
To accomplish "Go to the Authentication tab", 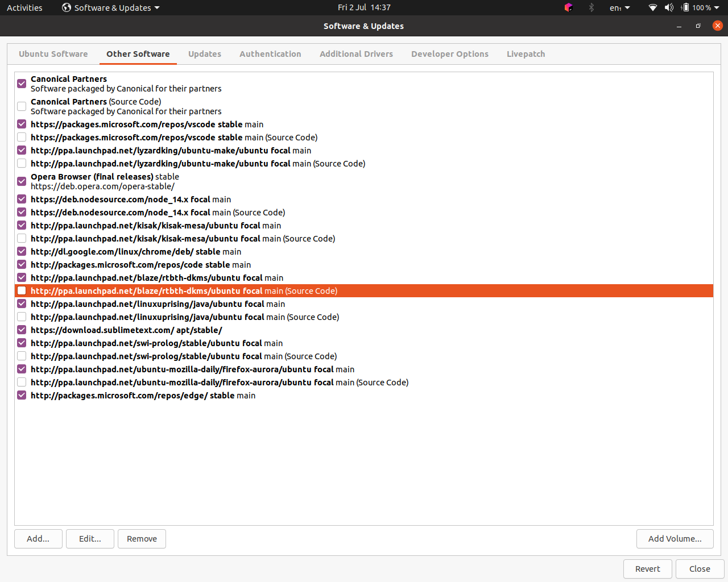I will (270, 54).
